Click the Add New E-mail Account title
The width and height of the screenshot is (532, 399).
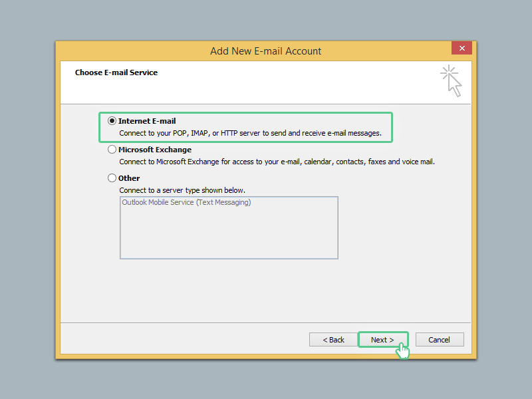pyautogui.click(x=265, y=51)
